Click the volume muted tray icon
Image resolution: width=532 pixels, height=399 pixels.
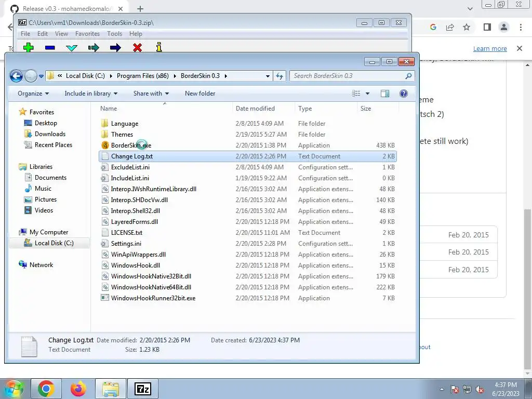480,390
